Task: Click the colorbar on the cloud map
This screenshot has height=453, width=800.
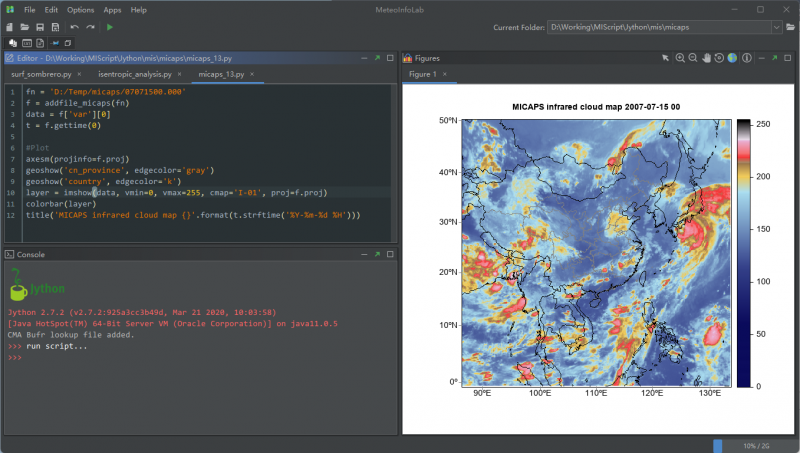Action: pos(746,252)
